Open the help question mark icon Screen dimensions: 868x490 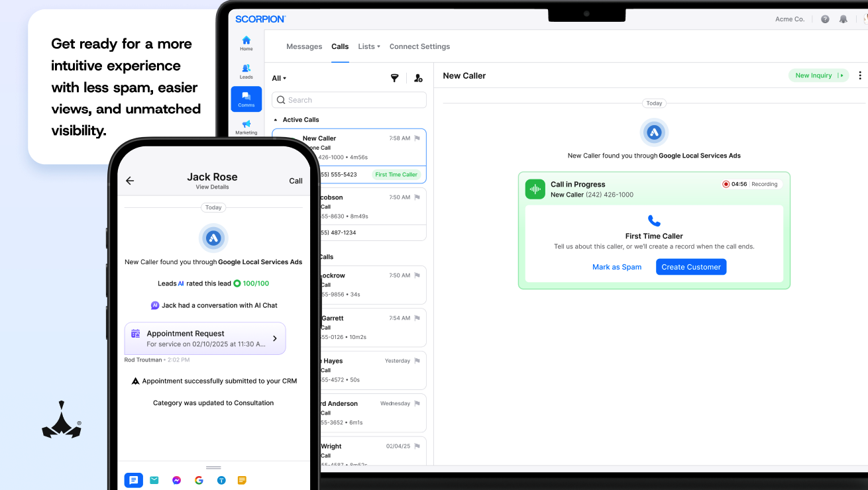point(825,19)
